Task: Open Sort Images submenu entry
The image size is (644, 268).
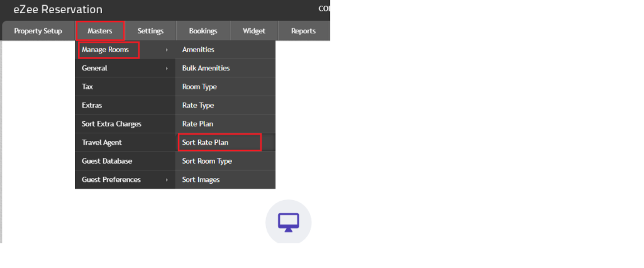Action: click(x=225, y=180)
